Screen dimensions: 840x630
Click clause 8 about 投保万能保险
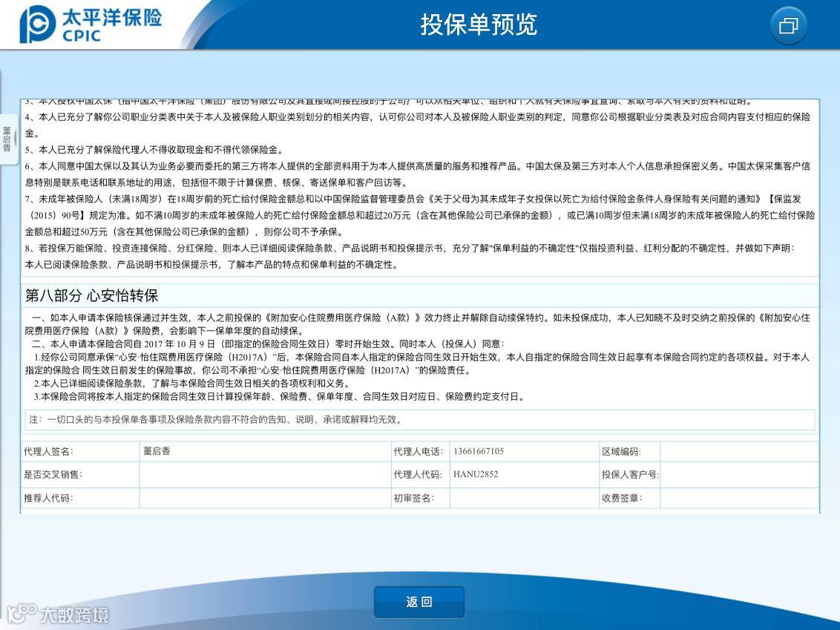coord(410,257)
